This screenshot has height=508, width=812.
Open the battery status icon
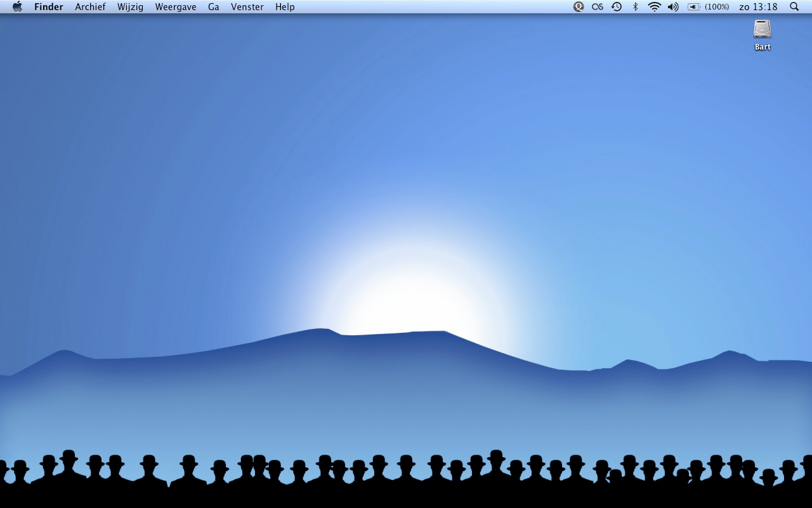(694, 7)
